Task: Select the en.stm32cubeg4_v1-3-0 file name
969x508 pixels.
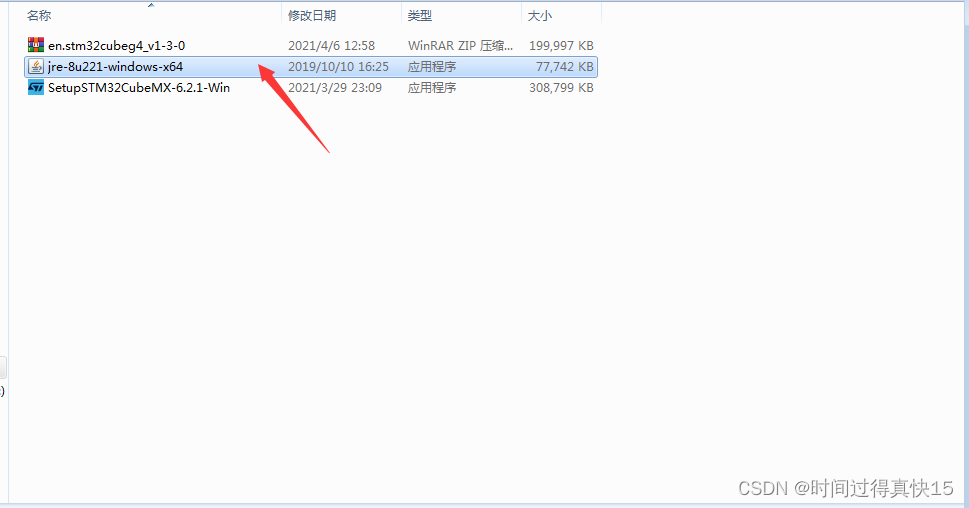Action: (116, 46)
